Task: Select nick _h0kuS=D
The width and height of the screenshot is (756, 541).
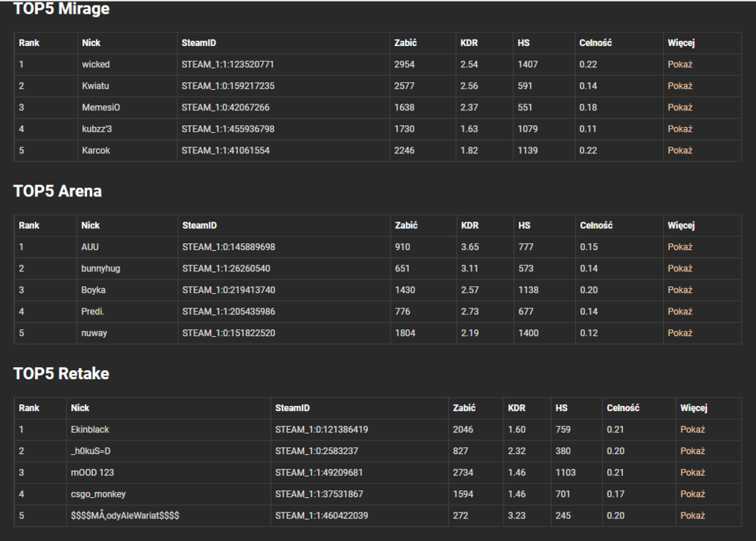Action: click(91, 451)
